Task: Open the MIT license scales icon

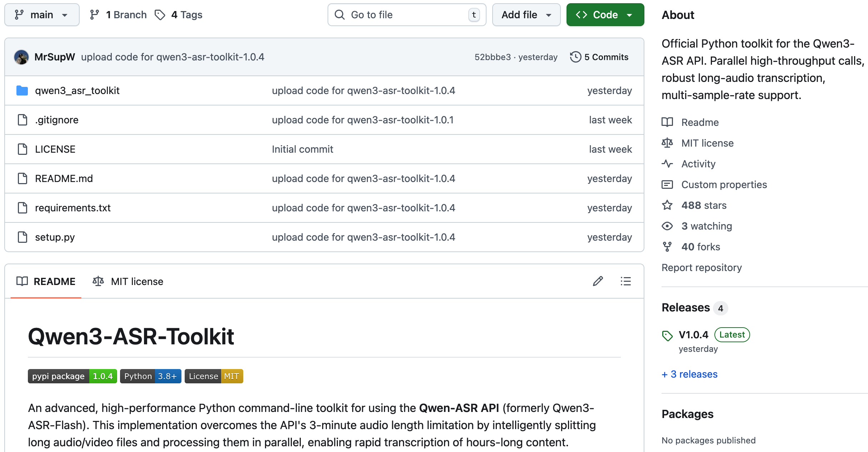Action: tap(667, 143)
